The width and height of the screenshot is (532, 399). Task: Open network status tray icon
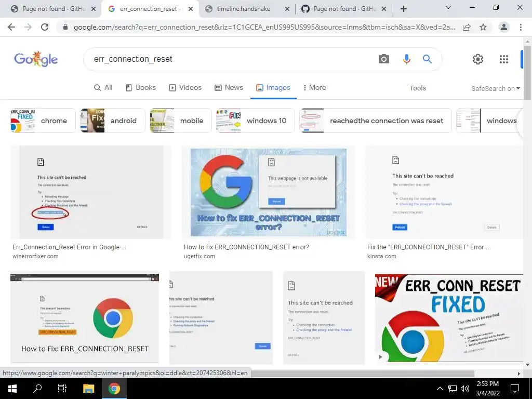[x=453, y=389]
